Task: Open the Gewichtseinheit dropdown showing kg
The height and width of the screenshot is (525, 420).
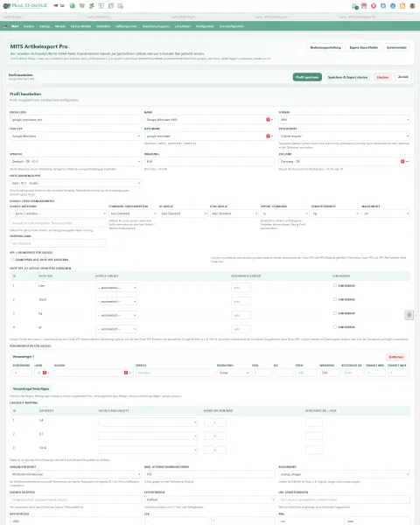Action: tap(335, 213)
